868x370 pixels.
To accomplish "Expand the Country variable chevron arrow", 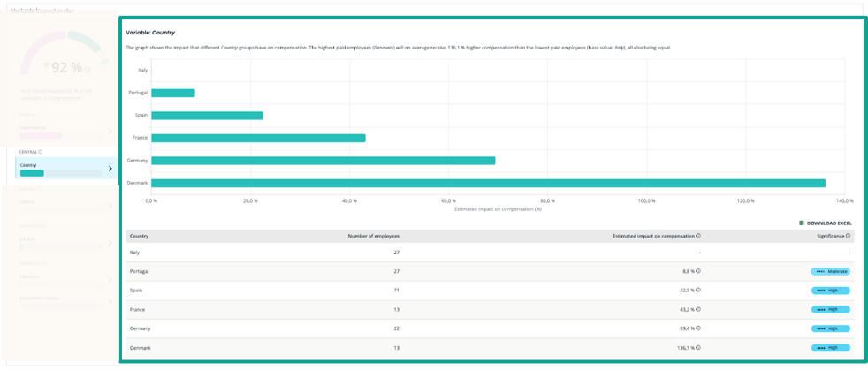I will pyautogui.click(x=110, y=168).
